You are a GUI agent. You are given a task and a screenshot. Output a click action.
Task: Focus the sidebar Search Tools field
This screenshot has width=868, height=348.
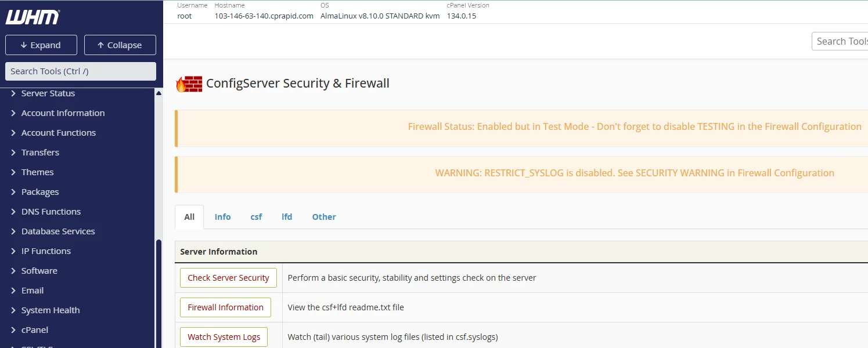[x=81, y=71]
